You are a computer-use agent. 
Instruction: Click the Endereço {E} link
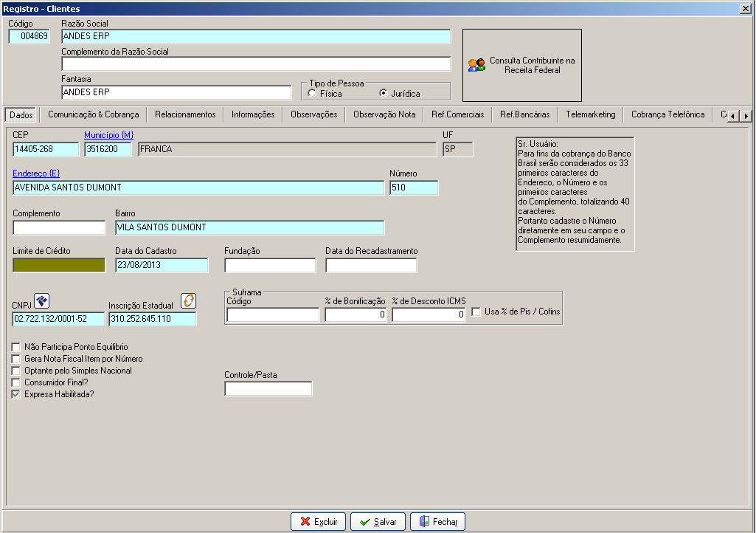click(36, 173)
